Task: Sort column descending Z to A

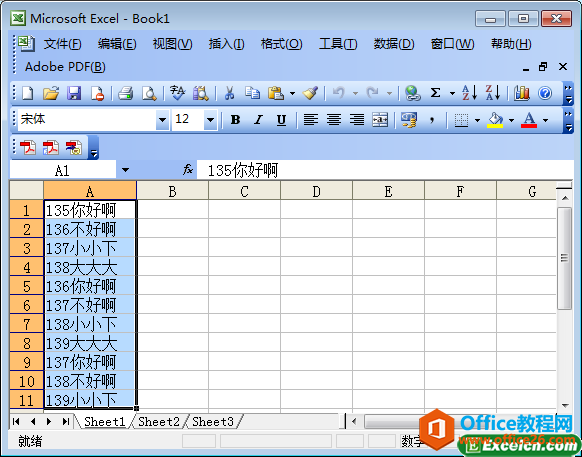Action: 493,93
